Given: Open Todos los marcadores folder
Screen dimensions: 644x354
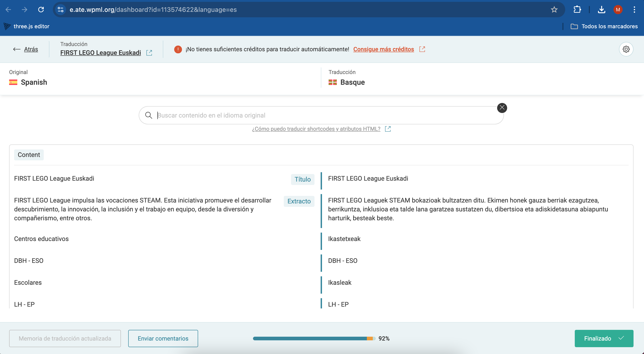Looking at the screenshot, I should point(604,26).
